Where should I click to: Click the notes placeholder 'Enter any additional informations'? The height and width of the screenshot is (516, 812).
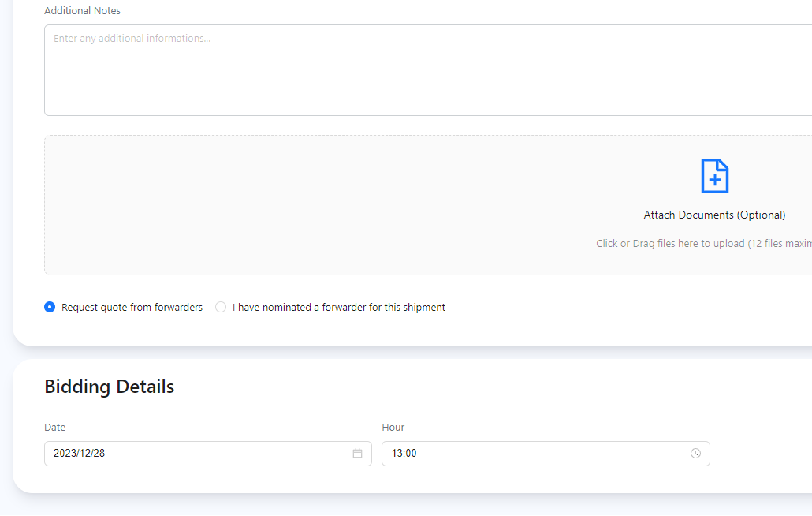click(132, 38)
